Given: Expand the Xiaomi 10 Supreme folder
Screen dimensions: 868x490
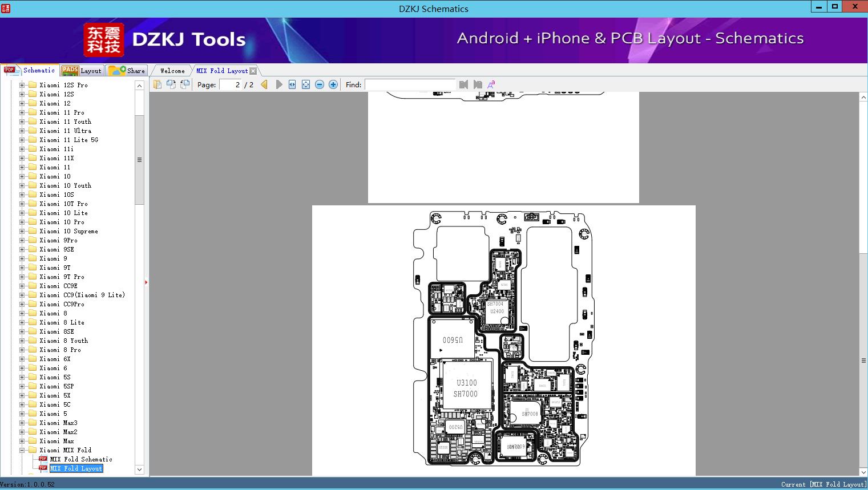Looking at the screenshot, I should tap(22, 231).
